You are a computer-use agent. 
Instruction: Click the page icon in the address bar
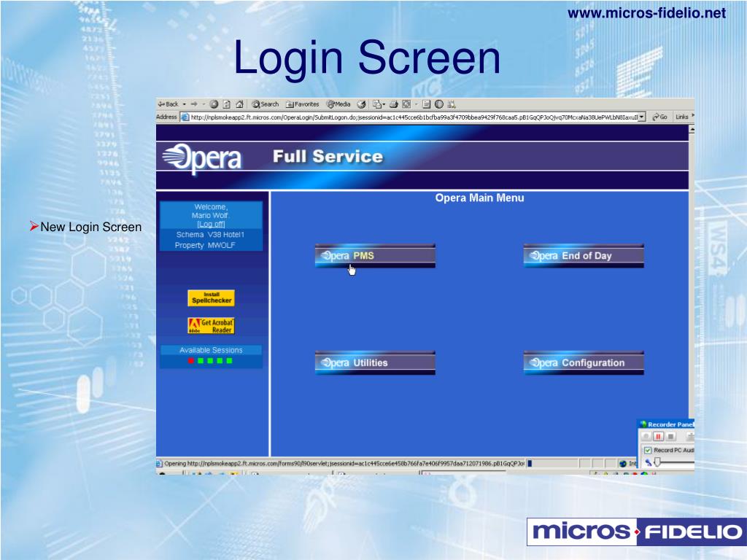point(185,117)
